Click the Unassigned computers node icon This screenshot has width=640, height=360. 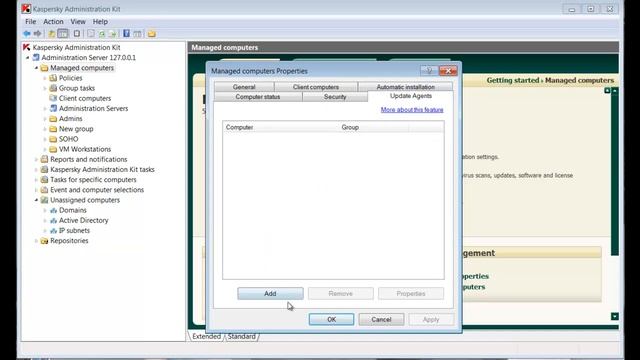(x=44, y=200)
